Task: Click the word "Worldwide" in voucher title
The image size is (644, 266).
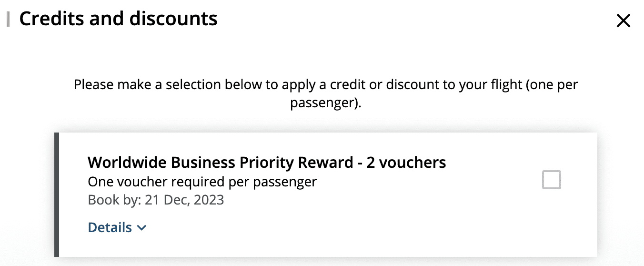Action: click(125, 163)
